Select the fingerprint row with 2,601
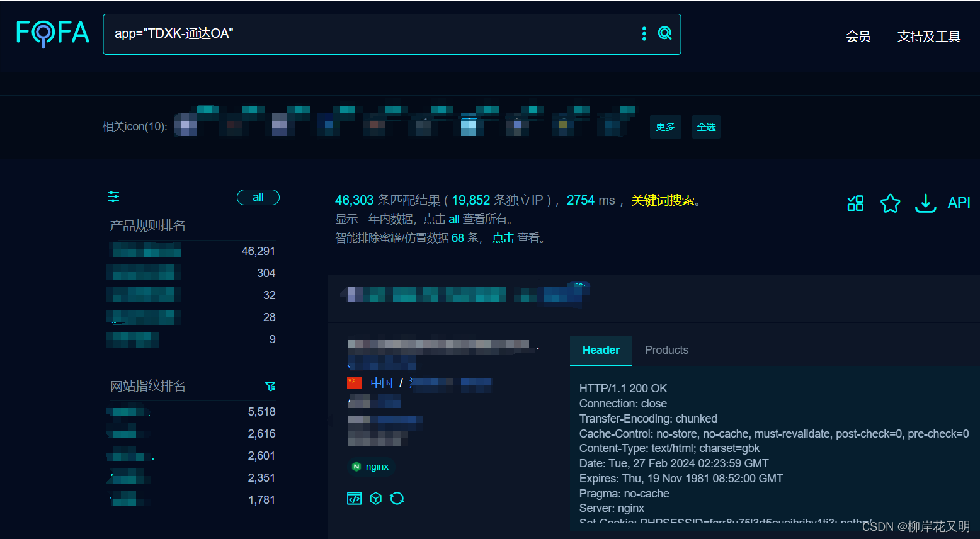This screenshot has width=980, height=539. tap(192, 456)
